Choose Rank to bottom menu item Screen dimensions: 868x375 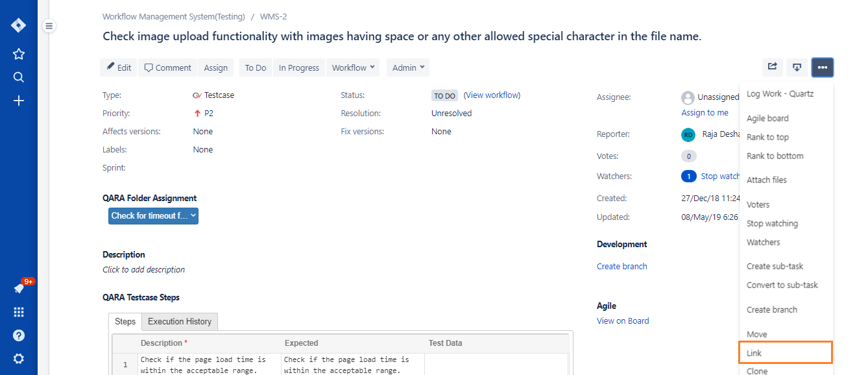click(x=786, y=156)
